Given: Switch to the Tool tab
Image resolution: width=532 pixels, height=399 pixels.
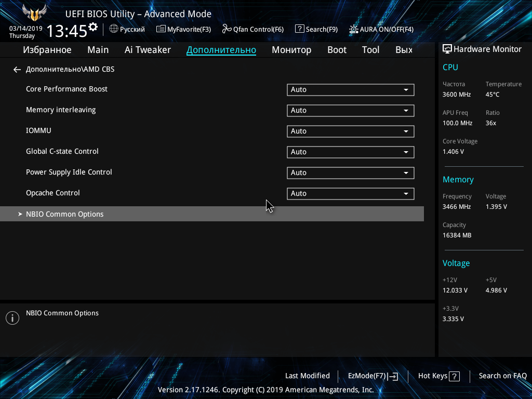Looking at the screenshot, I should point(370,50).
